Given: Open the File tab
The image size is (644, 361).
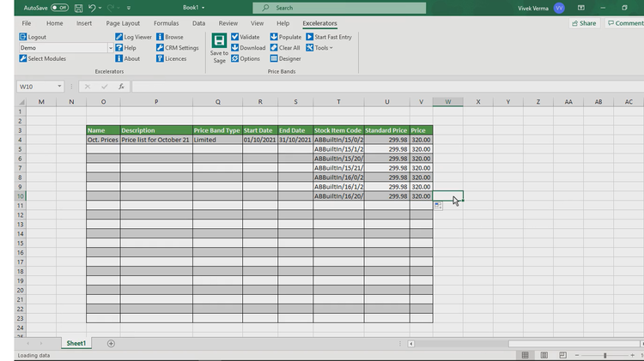Looking at the screenshot, I should click(27, 23).
